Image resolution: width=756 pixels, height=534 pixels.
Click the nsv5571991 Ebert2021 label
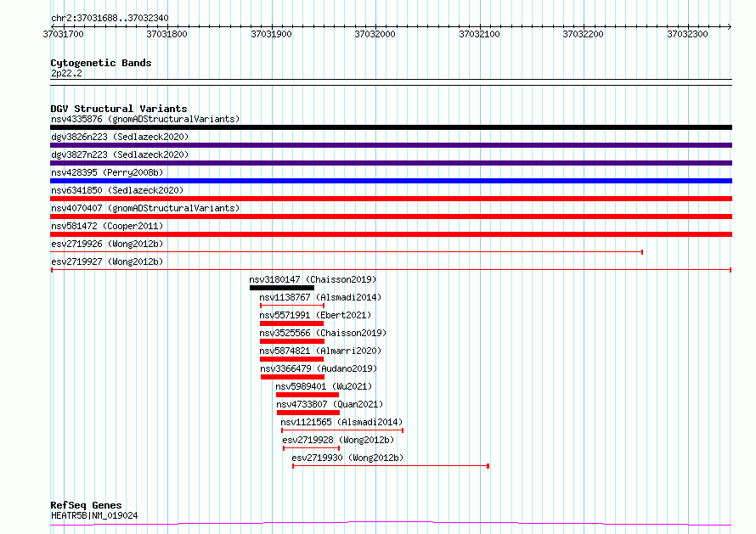(315, 315)
